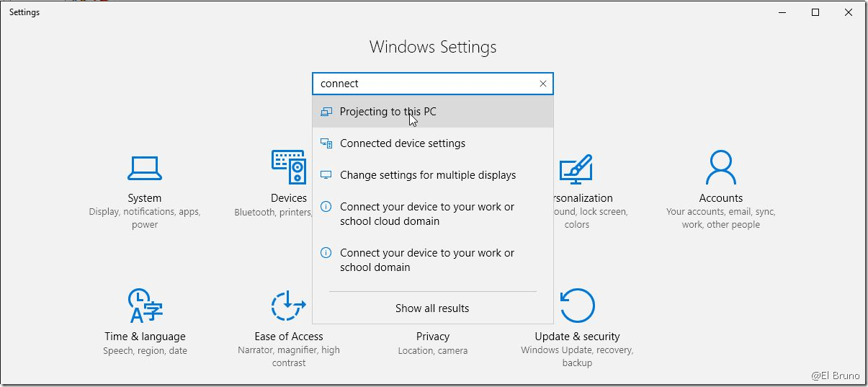The height and width of the screenshot is (387, 868).
Task: Open the Update & security circular arrow icon
Action: tap(577, 306)
